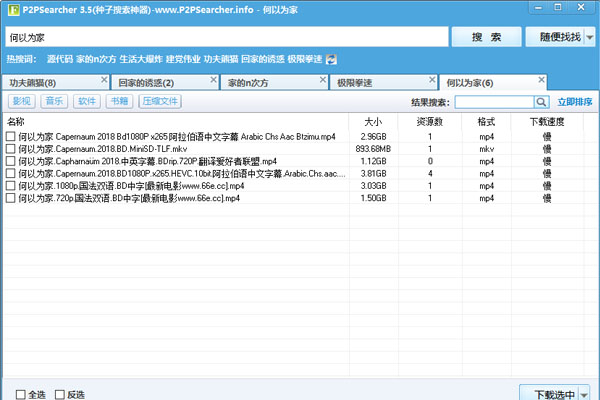Click the 结果搜索 input field
The width and height of the screenshot is (600, 400).
pos(494,101)
